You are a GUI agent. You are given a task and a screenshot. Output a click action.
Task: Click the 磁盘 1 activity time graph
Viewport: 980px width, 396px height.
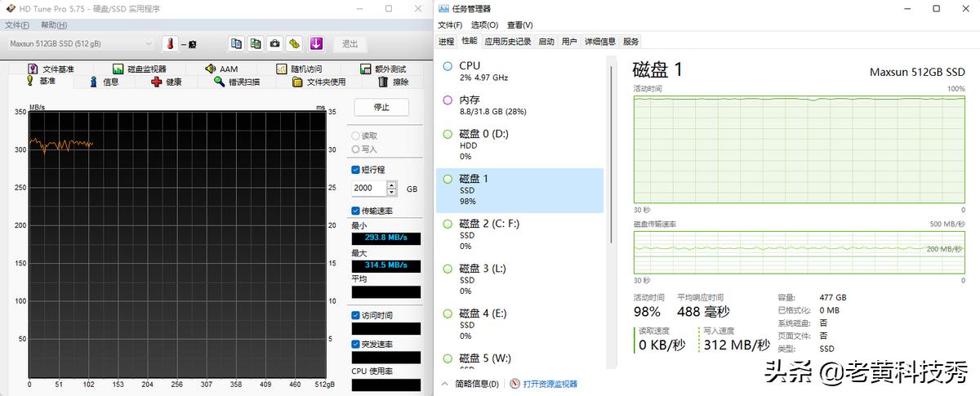click(x=799, y=148)
